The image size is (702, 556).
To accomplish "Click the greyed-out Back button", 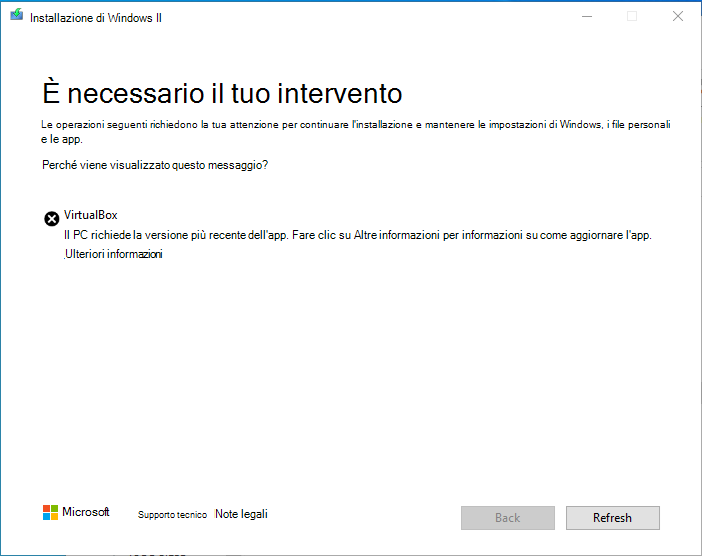I will coord(508,518).
